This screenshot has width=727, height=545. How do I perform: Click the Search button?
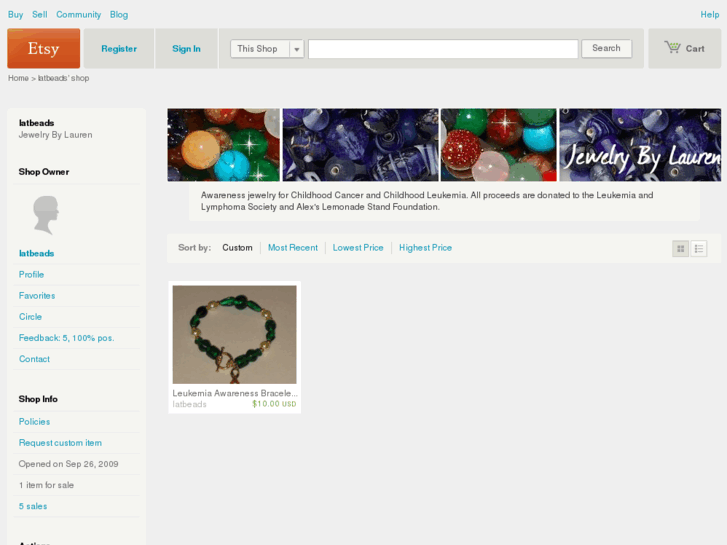[606, 48]
